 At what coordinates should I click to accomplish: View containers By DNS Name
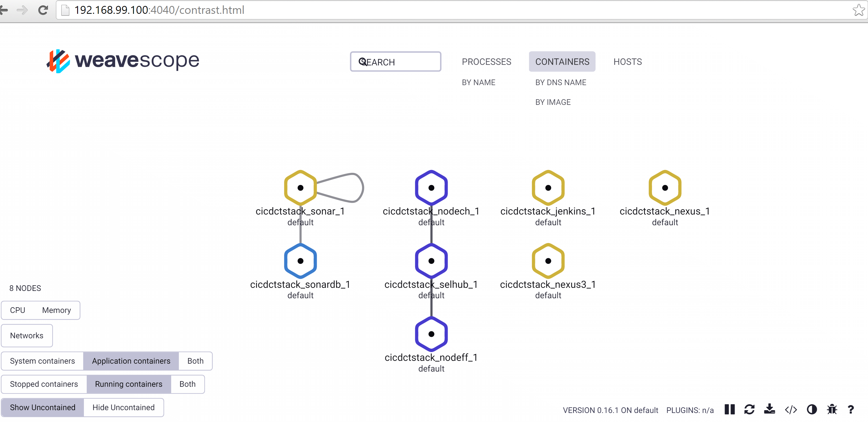tap(560, 82)
